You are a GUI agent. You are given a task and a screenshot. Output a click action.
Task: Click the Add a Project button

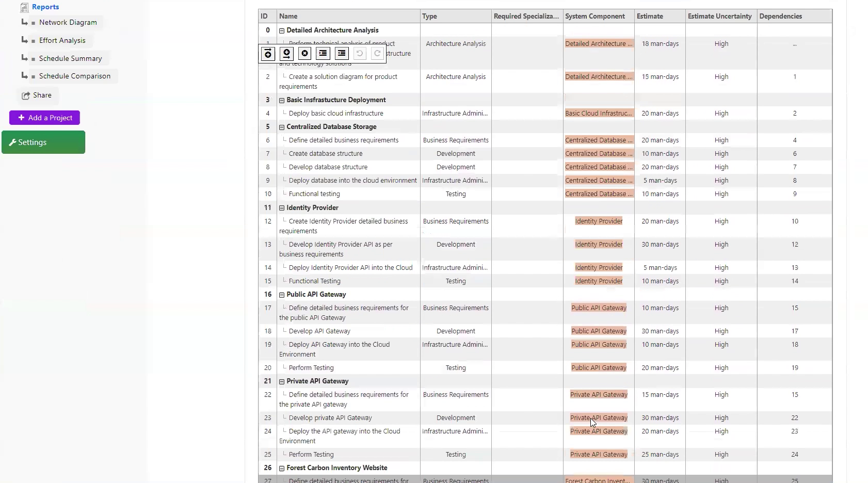[x=44, y=118]
